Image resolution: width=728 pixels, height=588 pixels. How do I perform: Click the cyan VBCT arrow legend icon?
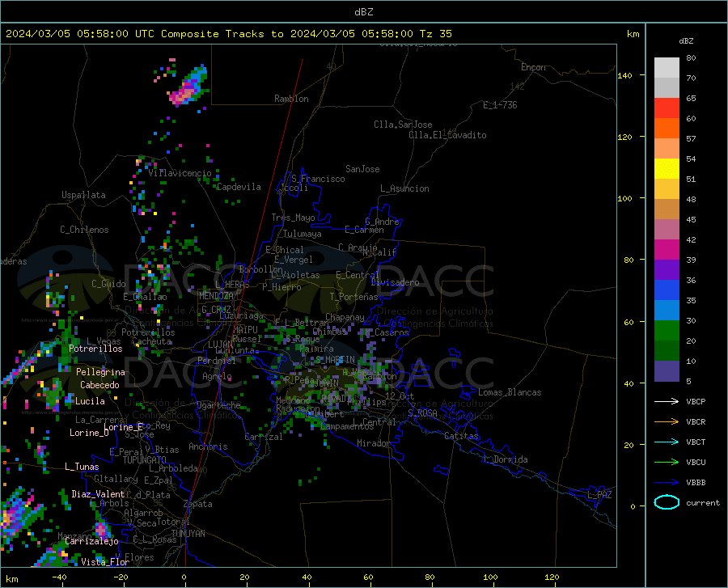pos(667,442)
